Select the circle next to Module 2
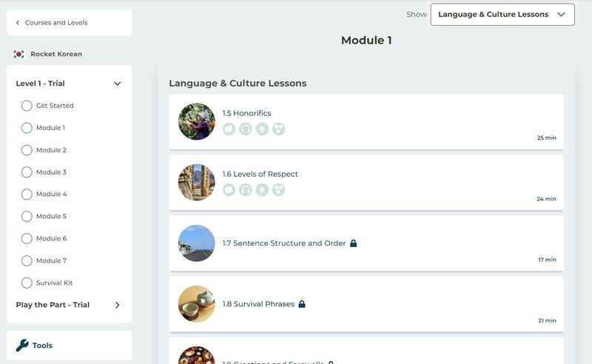 point(27,150)
